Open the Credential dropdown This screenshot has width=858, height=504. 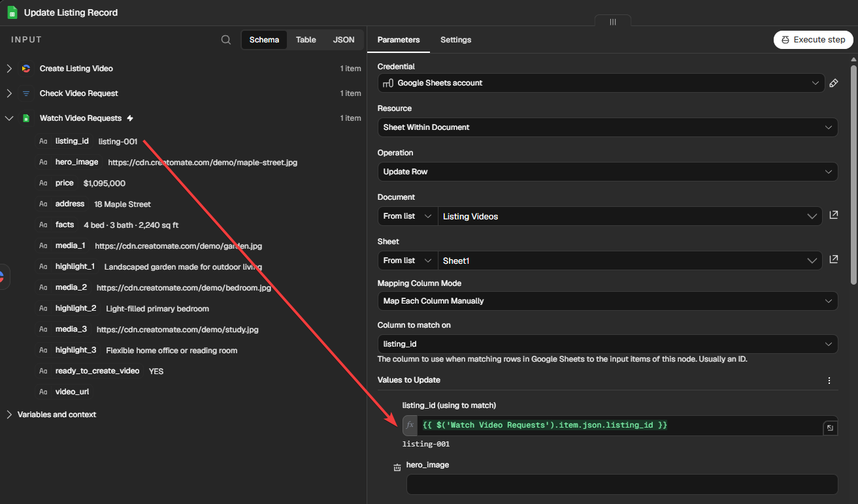tap(601, 83)
